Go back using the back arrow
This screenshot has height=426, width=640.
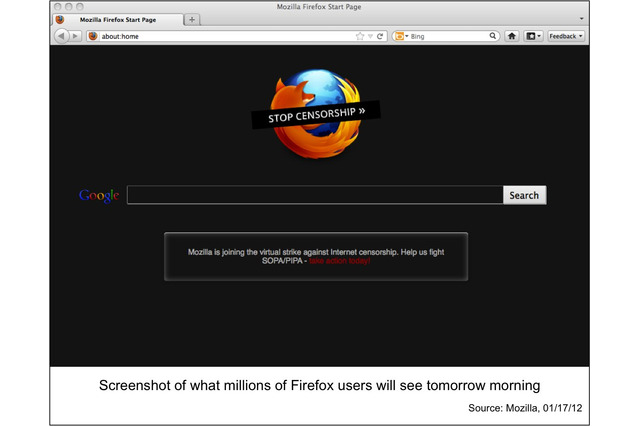click(x=61, y=36)
